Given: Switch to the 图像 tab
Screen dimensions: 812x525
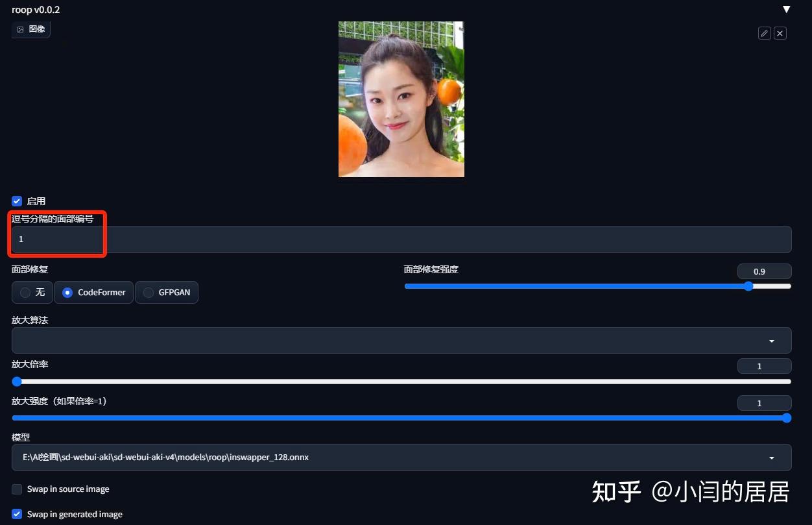Looking at the screenshot, I should click(x=30, y=29).
